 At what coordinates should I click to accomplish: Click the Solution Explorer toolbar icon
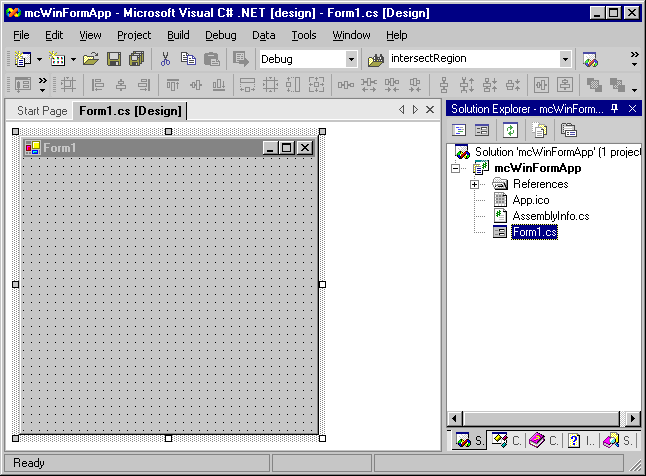590,60
